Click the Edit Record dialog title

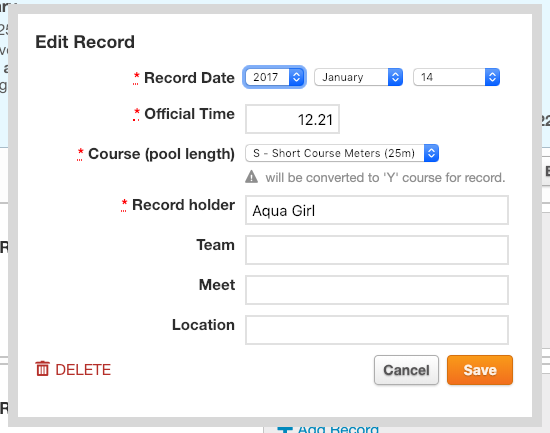tap(85, 42)
